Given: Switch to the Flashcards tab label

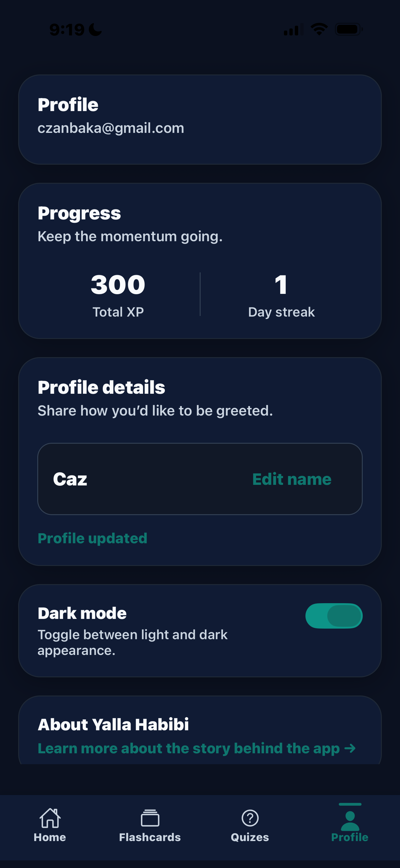Looking at the screenshot, I should coord(150,837).
